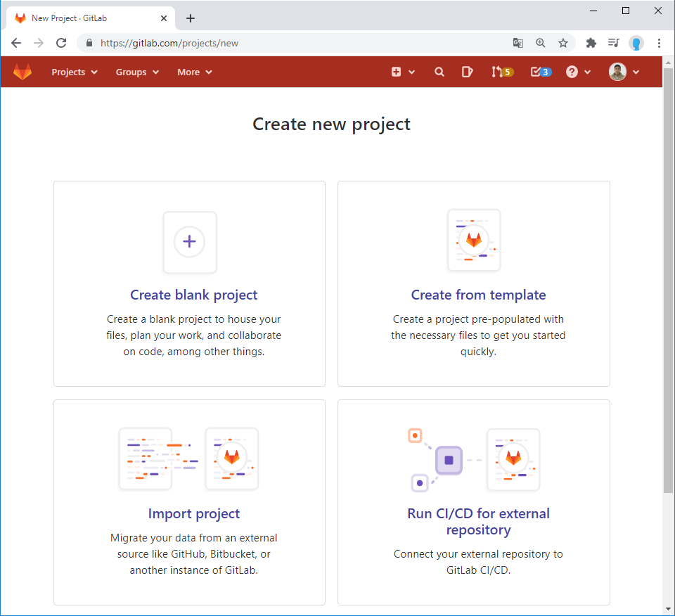Open the browser Extensions puzzle icon
The height and width of the screenshot is (616, 675).
(x=591, y=43)
